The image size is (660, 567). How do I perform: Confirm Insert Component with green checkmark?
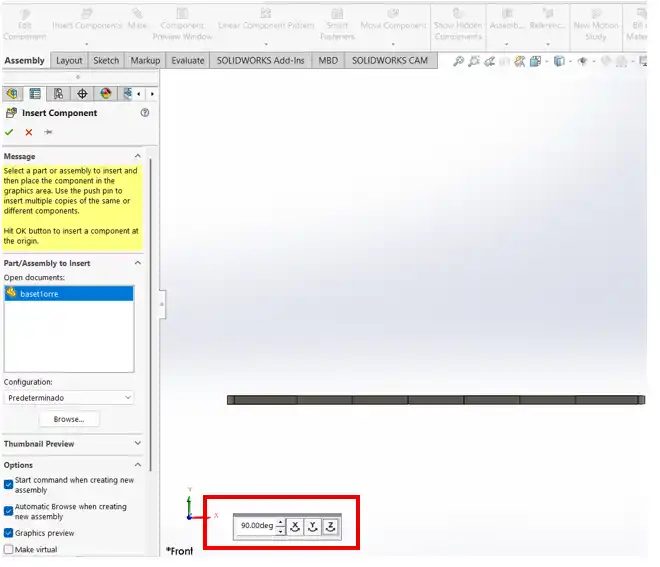[9, 132]
